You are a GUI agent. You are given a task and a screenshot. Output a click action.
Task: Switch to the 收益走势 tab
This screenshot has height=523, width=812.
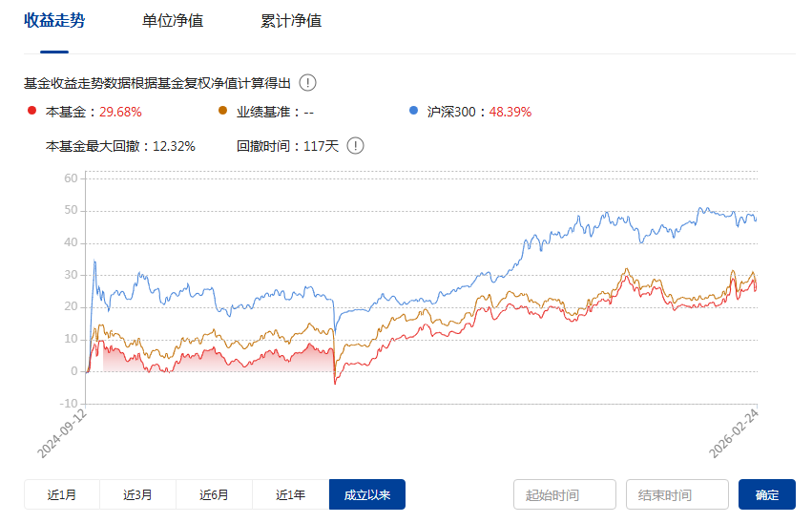click(54, 21)
